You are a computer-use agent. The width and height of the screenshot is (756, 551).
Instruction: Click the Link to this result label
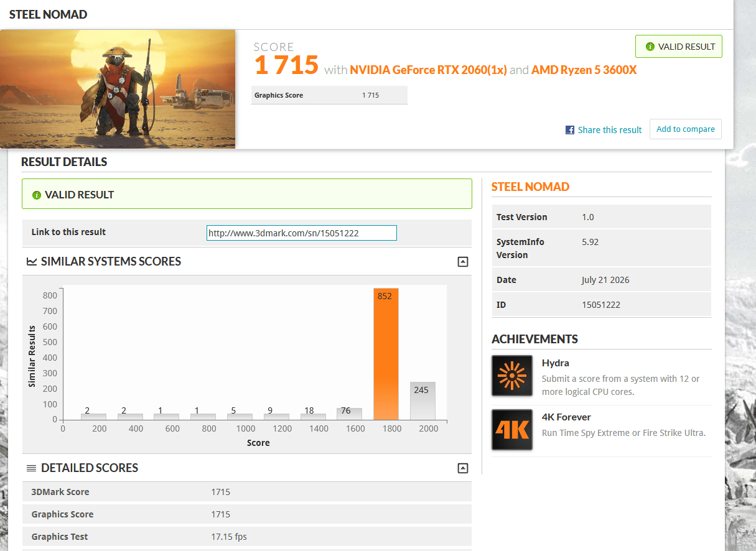pos(68,232)
